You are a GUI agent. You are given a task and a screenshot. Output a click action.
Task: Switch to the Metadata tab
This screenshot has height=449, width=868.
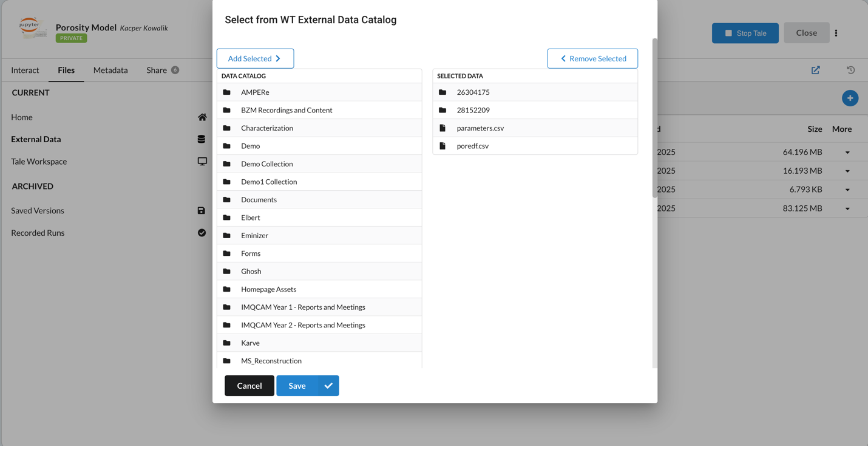click(x=110, y=70)
